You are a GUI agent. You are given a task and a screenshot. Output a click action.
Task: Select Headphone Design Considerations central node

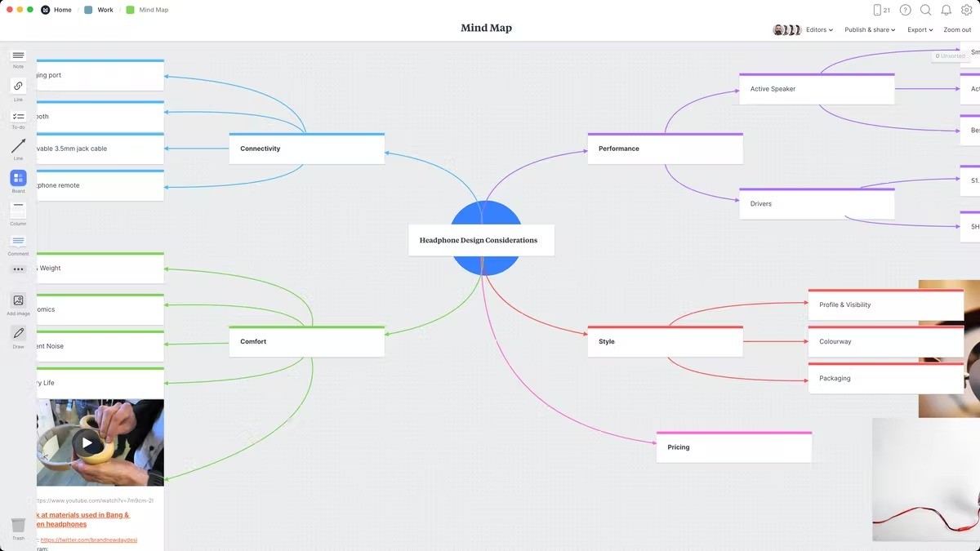pyautogui.click(x=481, y=240)
